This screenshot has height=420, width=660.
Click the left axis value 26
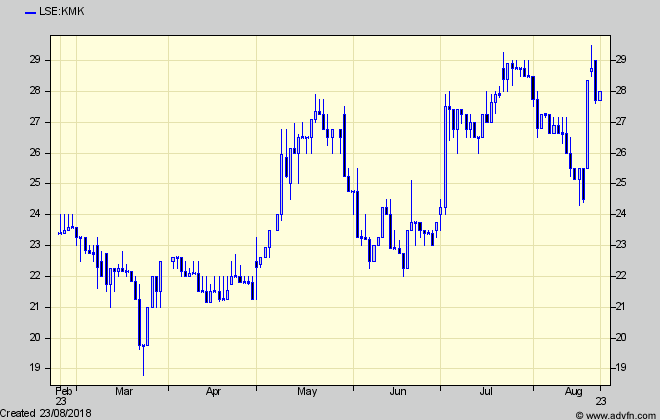click(x=35, y=152)
